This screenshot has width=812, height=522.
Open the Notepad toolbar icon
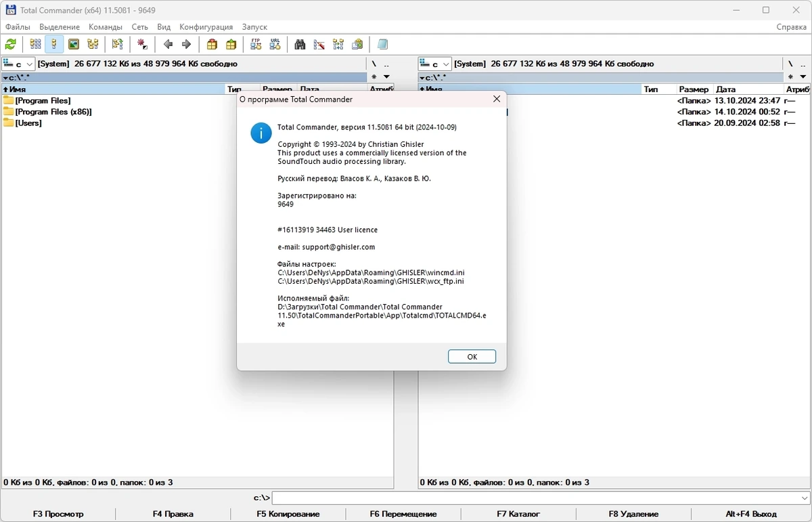tap(382, 45)
